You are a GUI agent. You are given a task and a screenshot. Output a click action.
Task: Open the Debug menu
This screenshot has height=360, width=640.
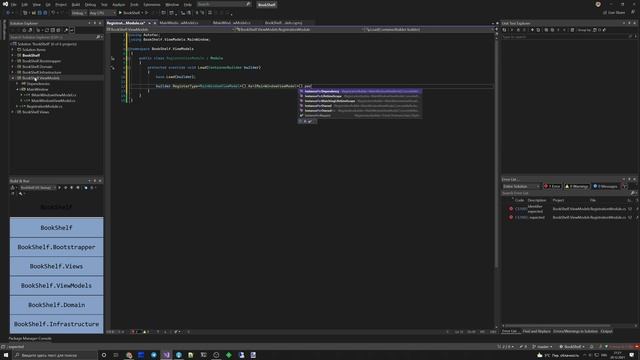[90, 4]
